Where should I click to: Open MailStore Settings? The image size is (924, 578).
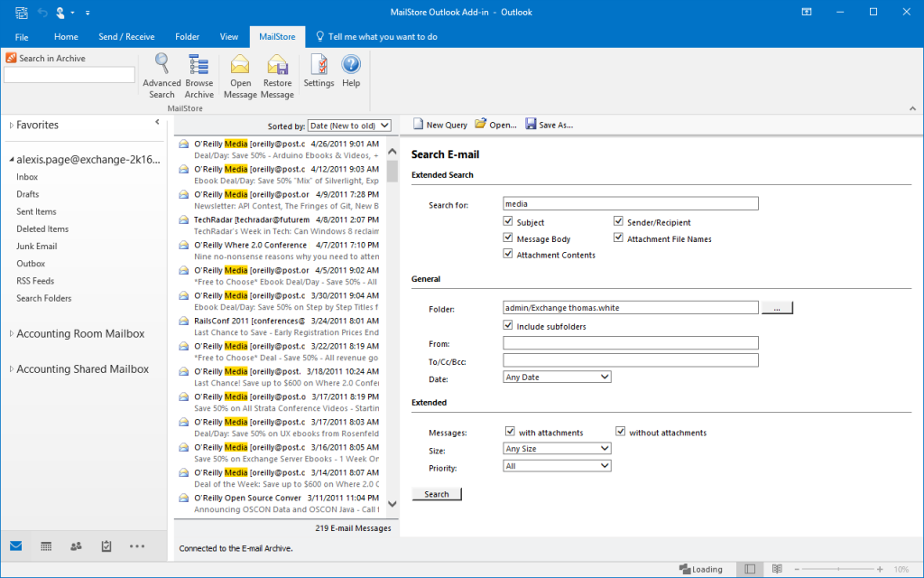pos(319,70)
